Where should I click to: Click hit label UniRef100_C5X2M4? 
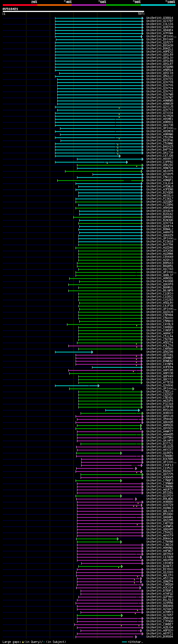tap(160, 138)
